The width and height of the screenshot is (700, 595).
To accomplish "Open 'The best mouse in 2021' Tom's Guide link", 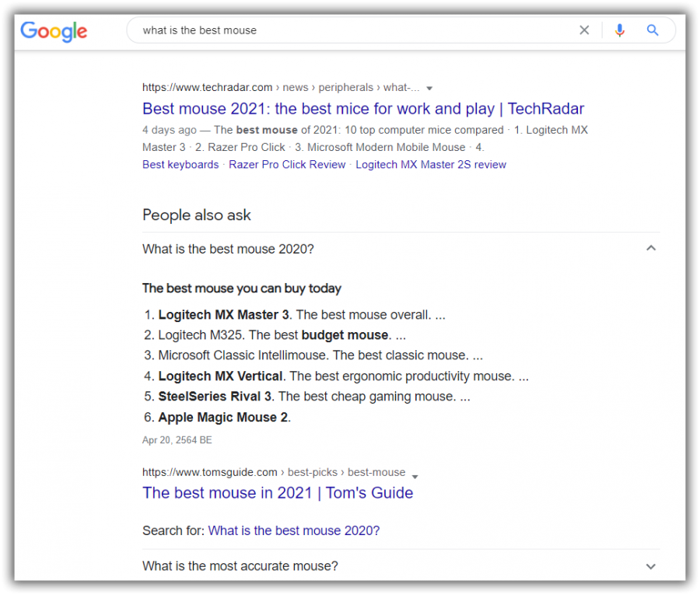I will pos(278,493).
